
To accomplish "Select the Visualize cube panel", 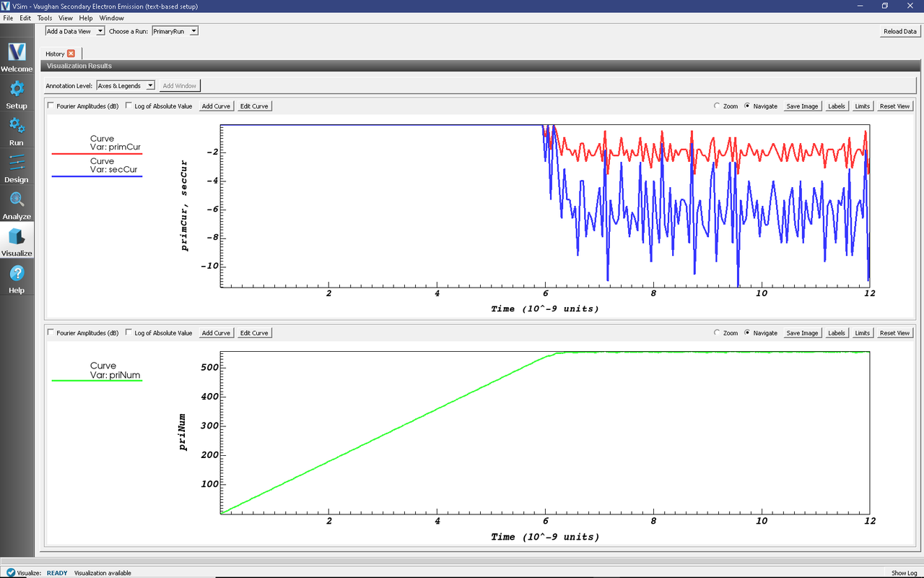I will (17, 241).
